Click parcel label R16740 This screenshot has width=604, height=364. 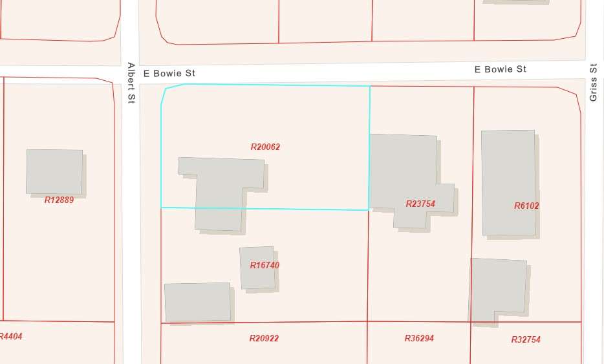click(x=264, y=265)
